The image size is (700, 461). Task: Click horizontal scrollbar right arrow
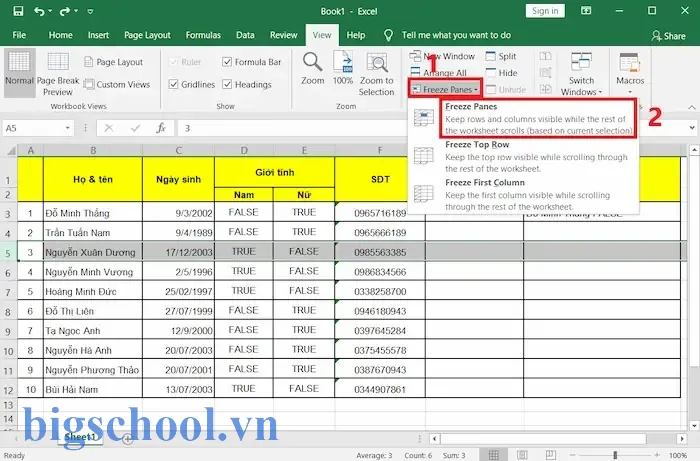tap(682, 439)
